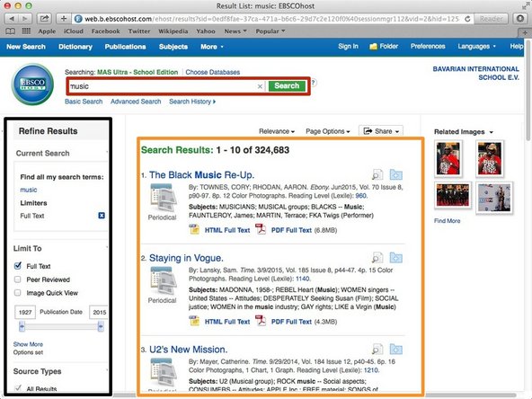Click right handle of publication date slider

coord(101,326)
